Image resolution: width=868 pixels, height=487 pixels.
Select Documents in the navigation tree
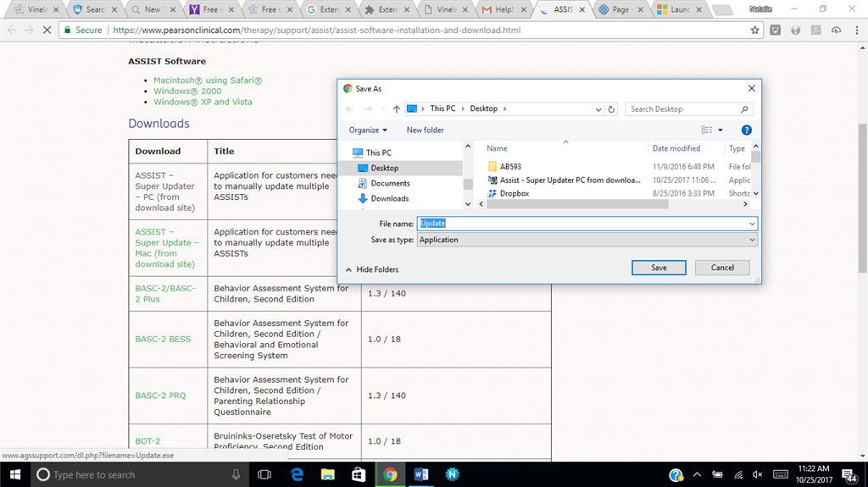(390, 183)
